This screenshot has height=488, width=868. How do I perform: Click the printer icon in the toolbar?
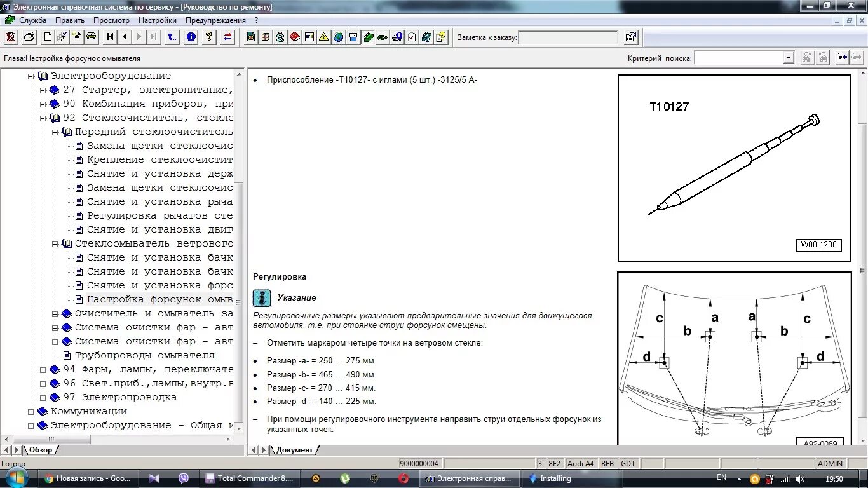tap(29, 37)
